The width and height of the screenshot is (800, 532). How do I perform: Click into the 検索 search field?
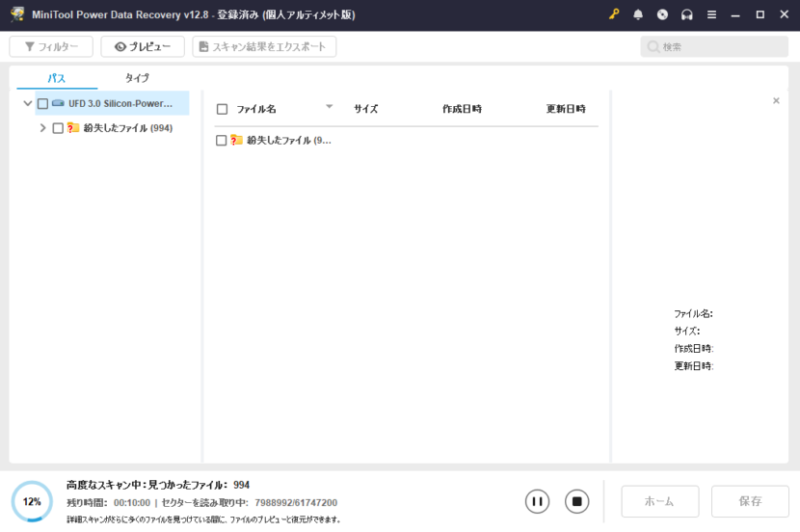coord(713,46)
